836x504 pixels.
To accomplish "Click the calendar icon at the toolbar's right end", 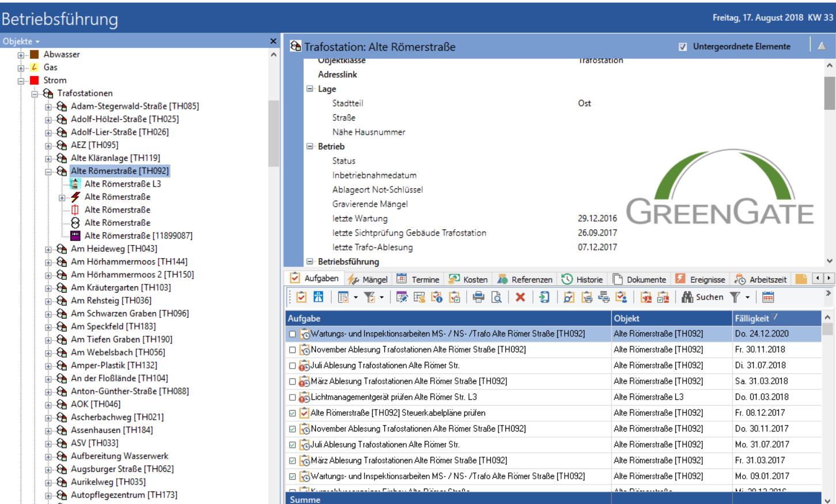I will [768, 297].
